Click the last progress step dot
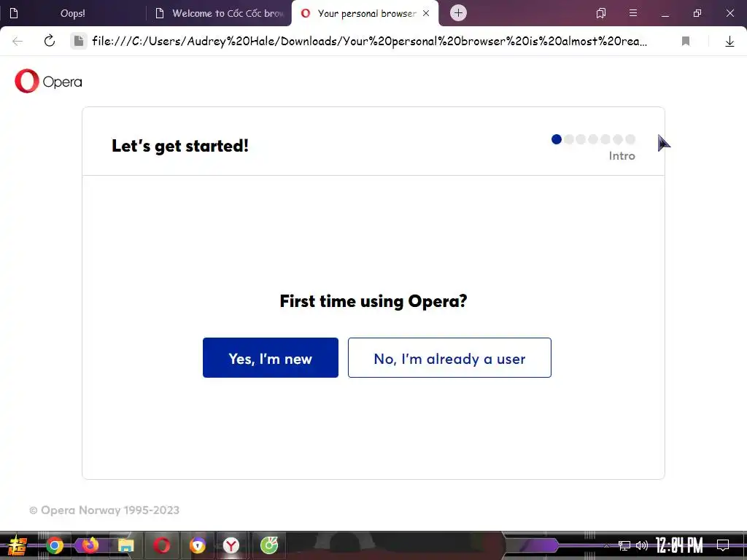Screen dimensions: 747x560 pyautogui.click(x=630, y=139)
